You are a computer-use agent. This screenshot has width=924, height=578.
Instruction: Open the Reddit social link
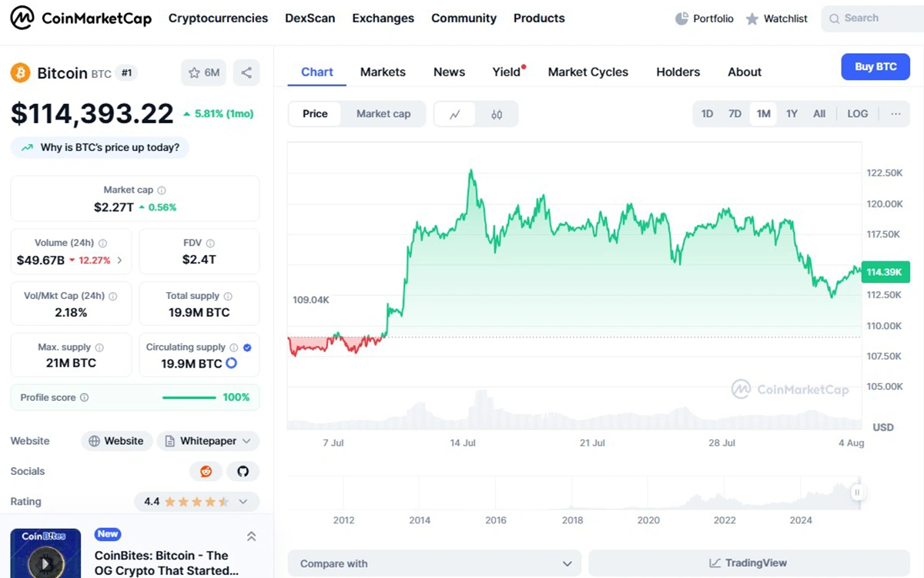click(206, 472)
